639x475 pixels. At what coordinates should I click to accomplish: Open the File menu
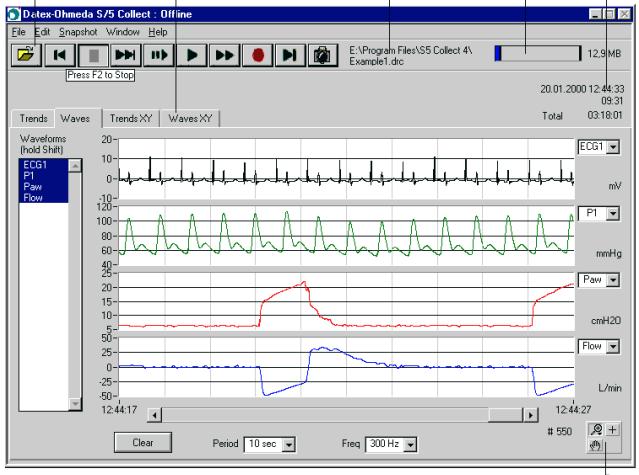tap(18, 32)
